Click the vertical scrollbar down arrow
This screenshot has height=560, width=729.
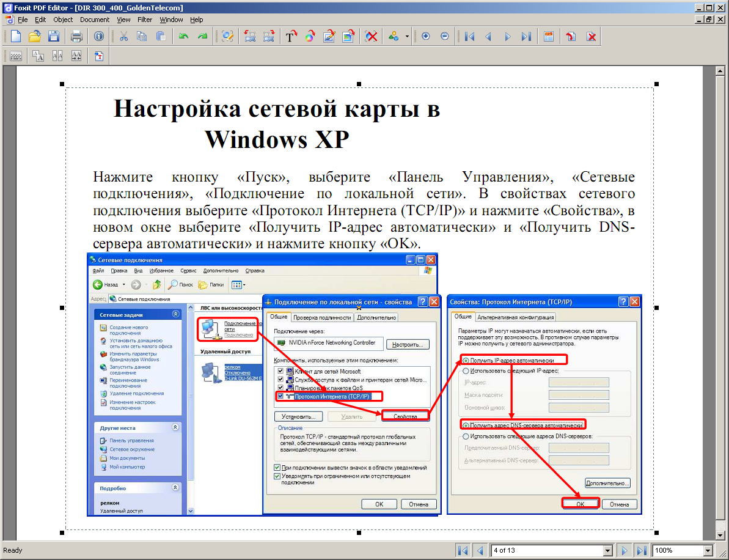click(720, 535)
